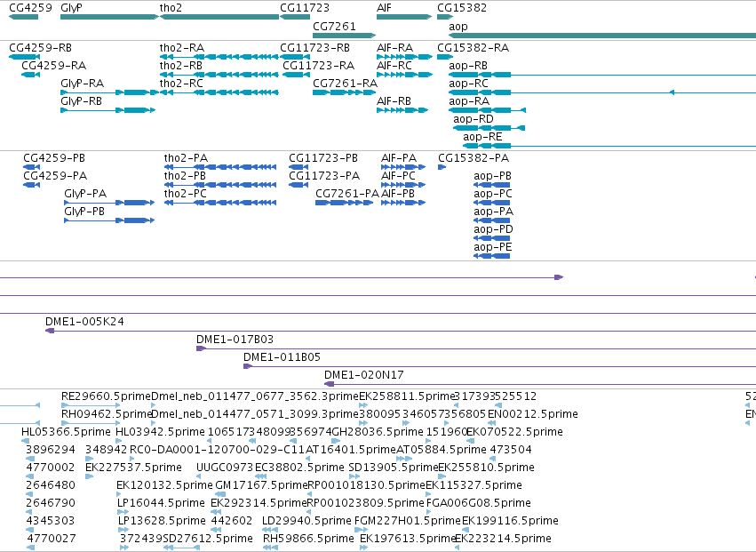Select transcript AIF-RA label

394,48
